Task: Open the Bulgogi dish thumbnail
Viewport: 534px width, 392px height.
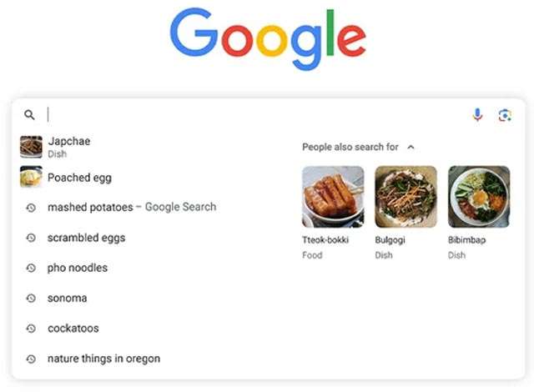Action: tap(406, 197)
